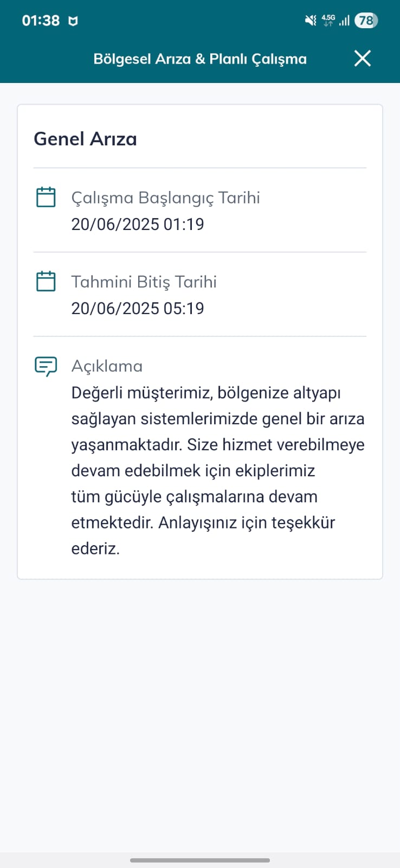Tap the comment bubble icon beside Açıklama
Image resolution: width=400 pixels, height=868 pixels.
46,366
